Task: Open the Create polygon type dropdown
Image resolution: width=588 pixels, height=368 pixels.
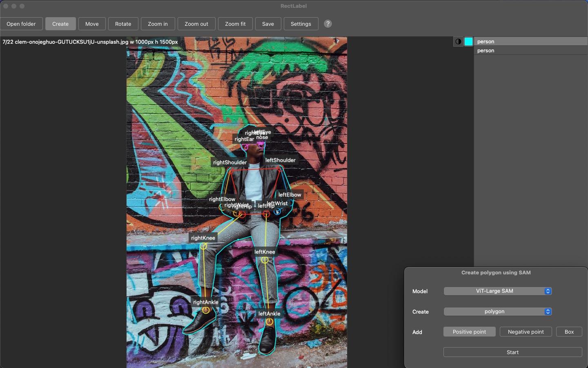Action: 497,312
